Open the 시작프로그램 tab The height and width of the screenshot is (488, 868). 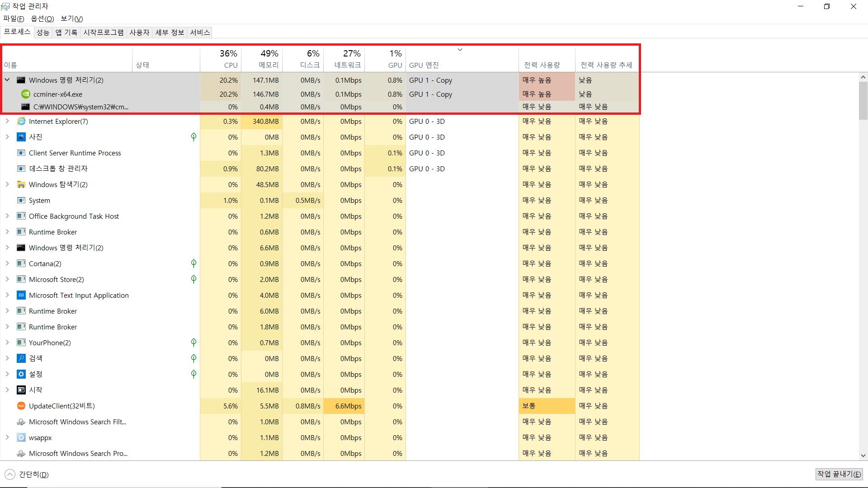coord(103,33)
